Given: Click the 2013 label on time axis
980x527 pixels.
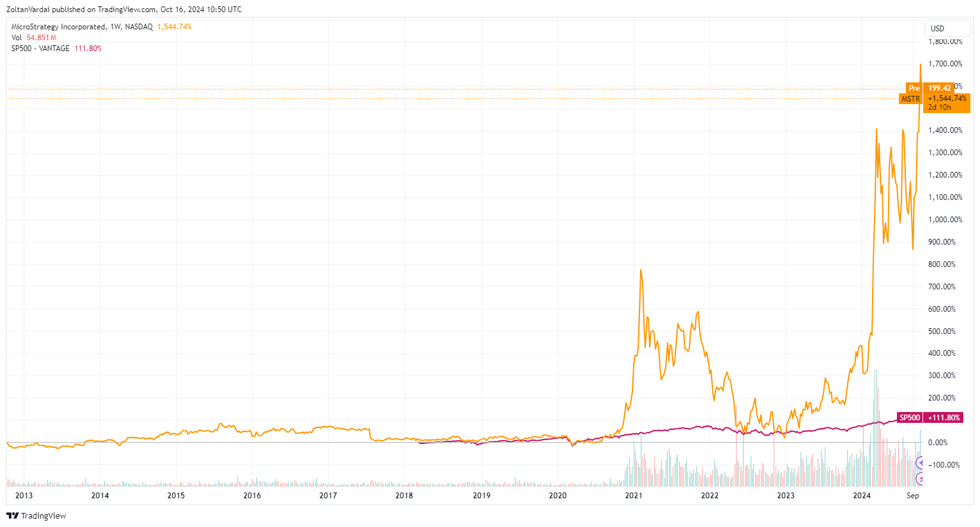Looking at the screenshot, I should click(x=24, y=496).
